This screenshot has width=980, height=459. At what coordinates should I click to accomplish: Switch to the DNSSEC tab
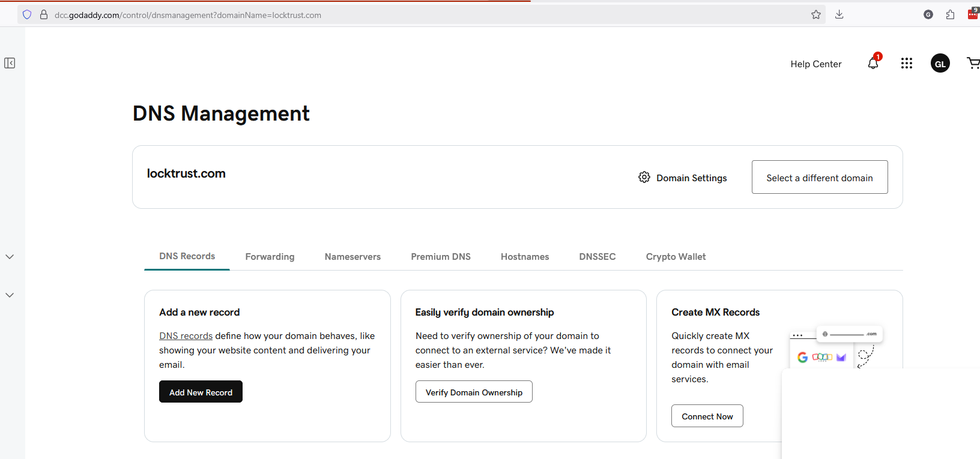(x=597, y=257)
